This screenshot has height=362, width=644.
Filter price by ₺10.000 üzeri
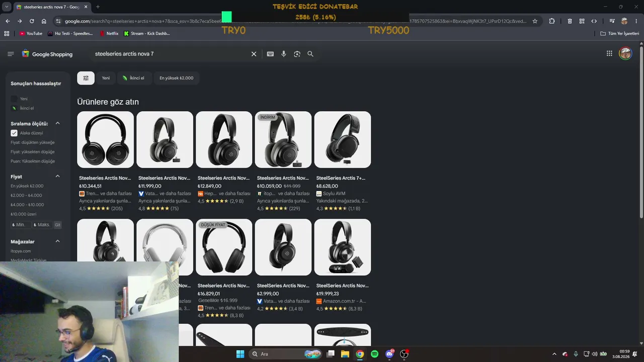(x=24, y=214)
